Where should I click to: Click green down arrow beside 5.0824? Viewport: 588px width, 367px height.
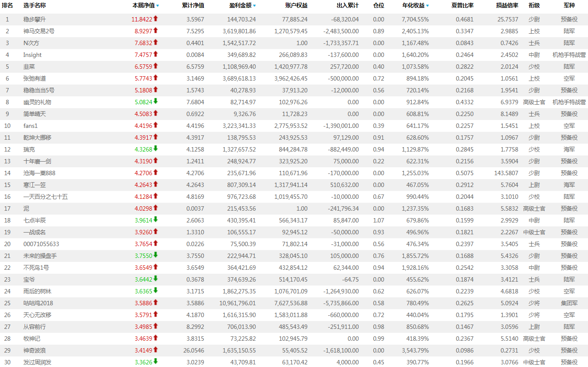tap(156, 102)
